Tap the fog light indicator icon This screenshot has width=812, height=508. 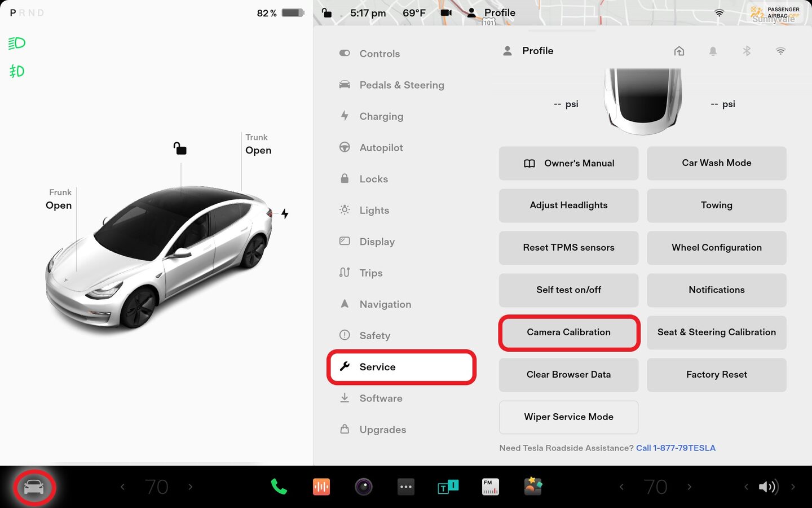coord(17,71)
